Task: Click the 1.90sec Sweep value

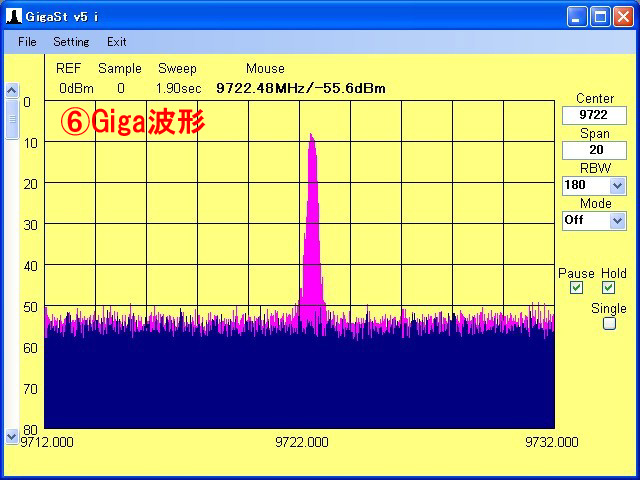Action: 179,88
